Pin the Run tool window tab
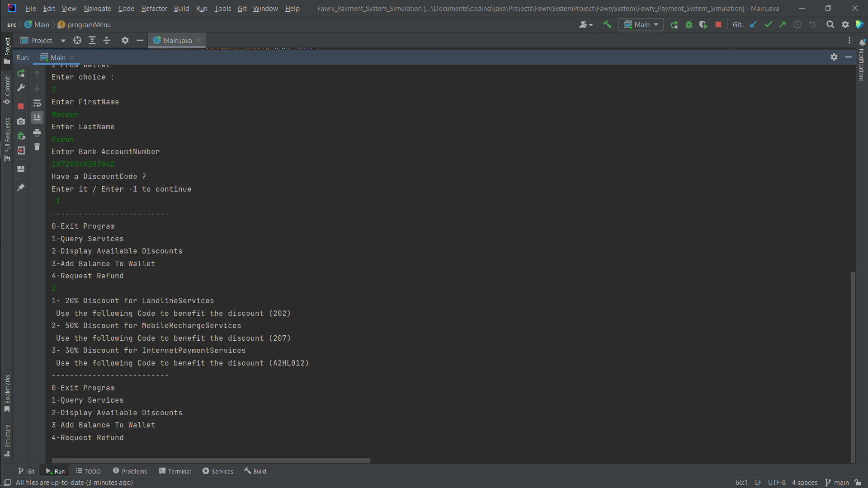 21,187
